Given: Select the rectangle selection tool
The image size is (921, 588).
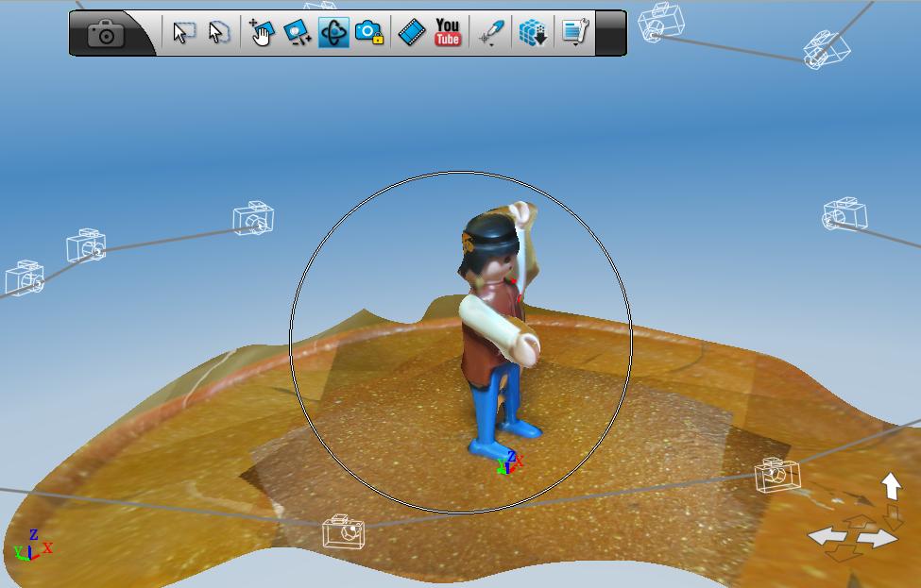Looking at the screenshot, I should coord(184,32).
